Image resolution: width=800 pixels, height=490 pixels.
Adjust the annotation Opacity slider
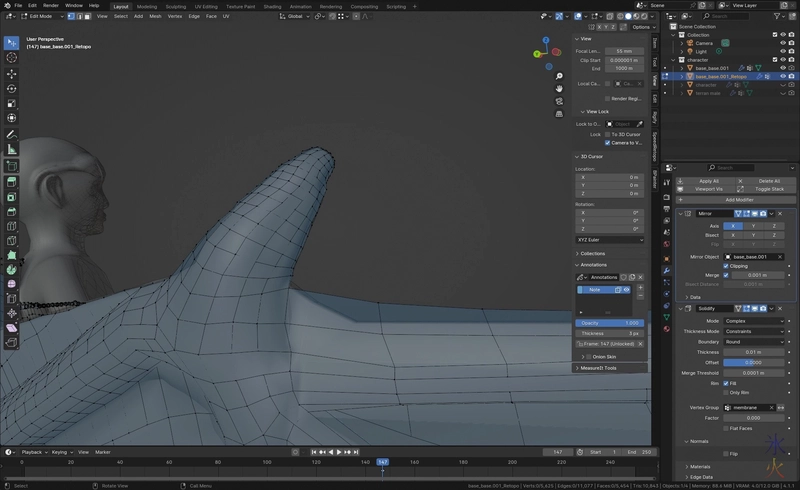(610, 323)
